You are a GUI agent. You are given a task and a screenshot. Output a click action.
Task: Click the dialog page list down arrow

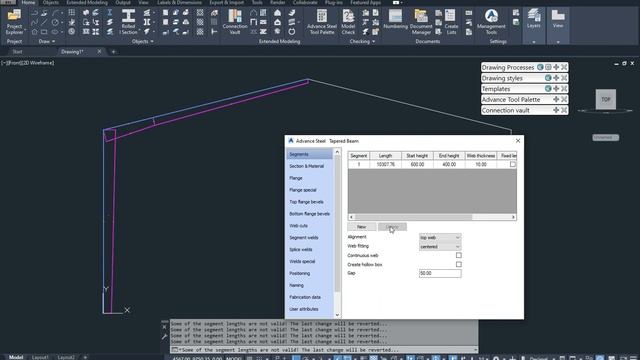point(337,315)
